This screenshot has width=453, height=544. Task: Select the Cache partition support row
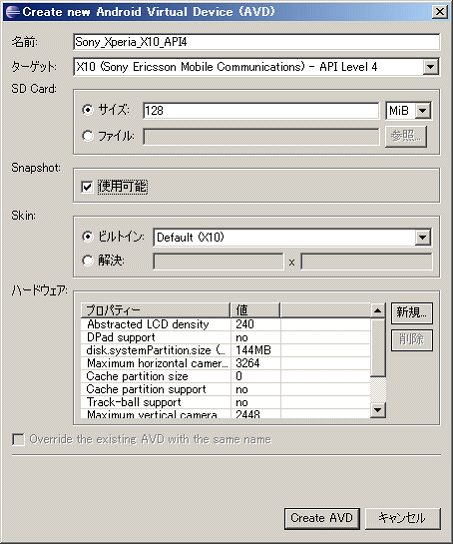(225, 389)
